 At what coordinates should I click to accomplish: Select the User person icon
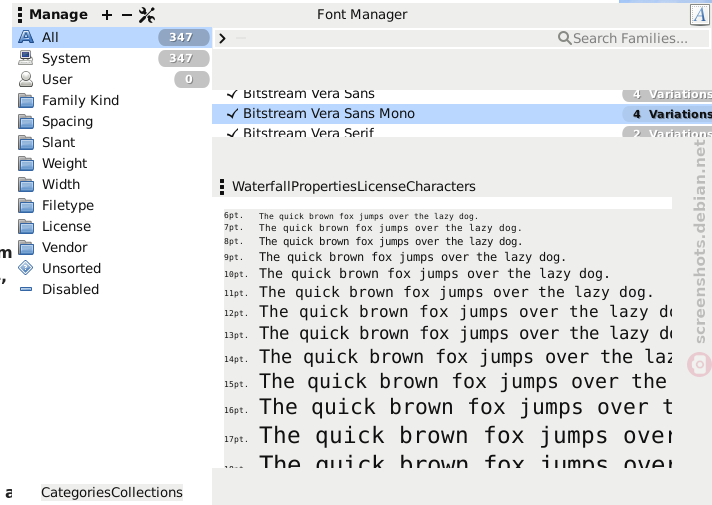pos(26,79)
